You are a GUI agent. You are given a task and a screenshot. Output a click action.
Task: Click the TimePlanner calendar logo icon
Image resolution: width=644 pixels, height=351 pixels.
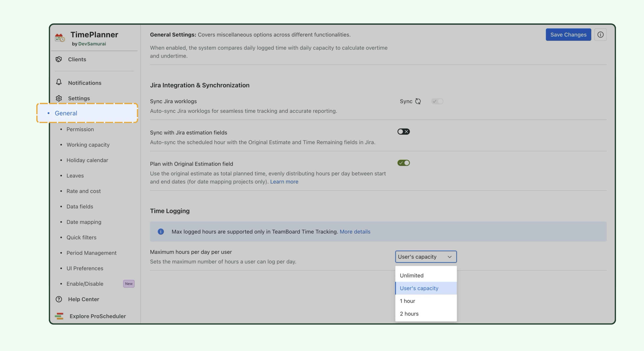coord(60,38)
